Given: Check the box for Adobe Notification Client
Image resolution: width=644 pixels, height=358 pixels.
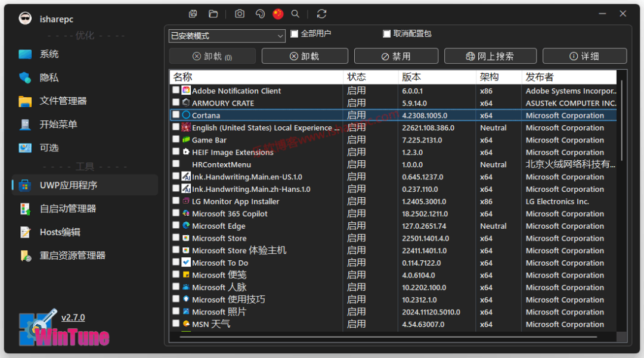Looking at the screenshot, I should [x=176, y=90].
